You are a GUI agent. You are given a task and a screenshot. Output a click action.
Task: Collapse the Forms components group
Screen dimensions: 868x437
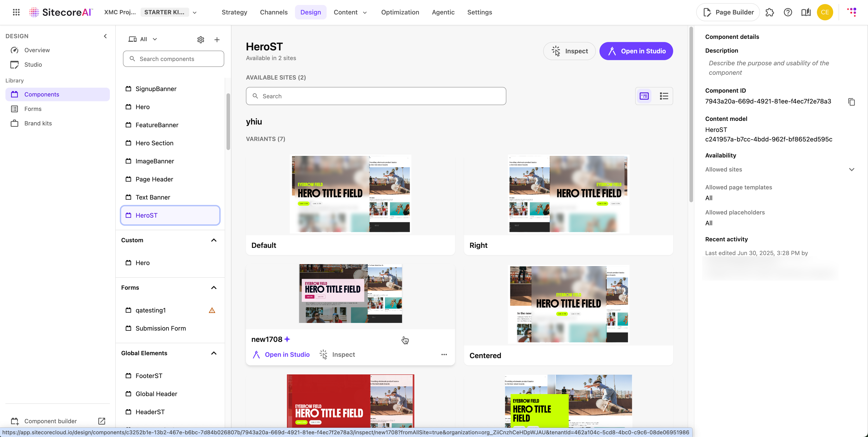tap(214, 288)
